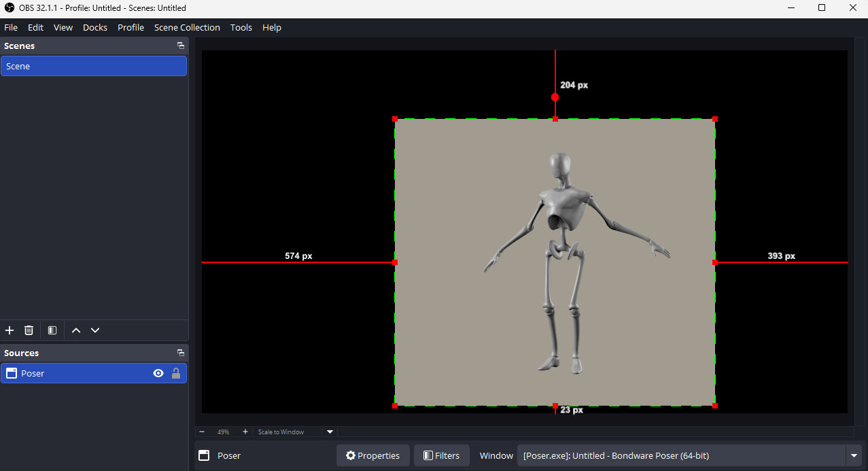Move scene up with the up arrow
Image resolution: width=868 pixels, height=471 pixels.
click(76, 330)
